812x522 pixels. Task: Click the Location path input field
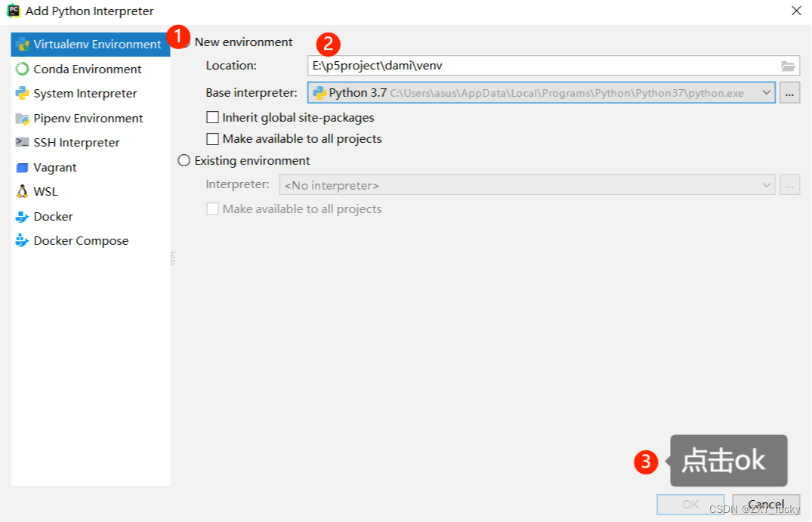tap(554, 66)
